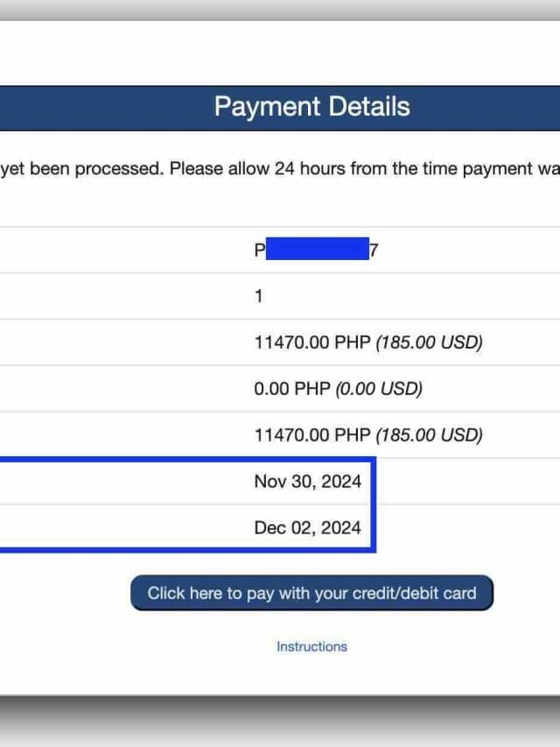560x747 pixels.
Task: Click the italic (185.00 USD) in the first amount row
Action: tap(430, 342)
